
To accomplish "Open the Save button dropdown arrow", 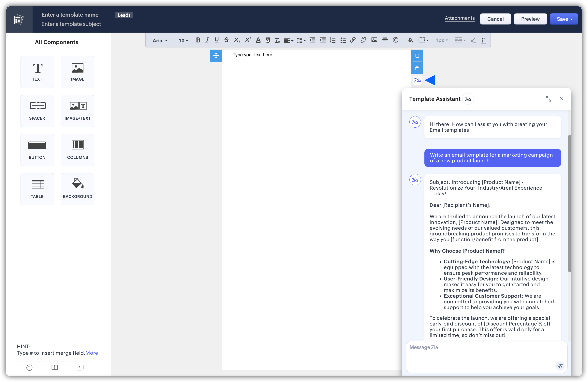I will coord(572,19).
